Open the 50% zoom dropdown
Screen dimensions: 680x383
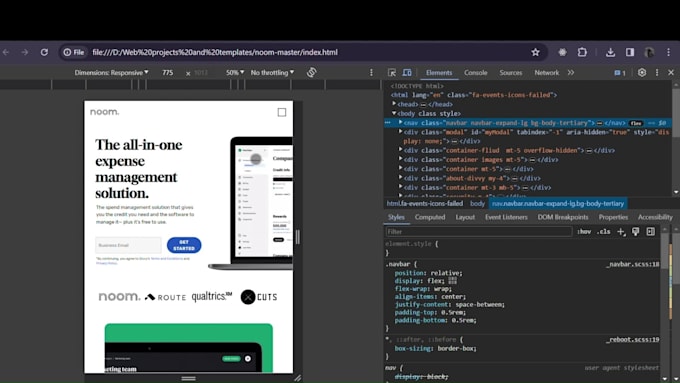click(235, 72)
